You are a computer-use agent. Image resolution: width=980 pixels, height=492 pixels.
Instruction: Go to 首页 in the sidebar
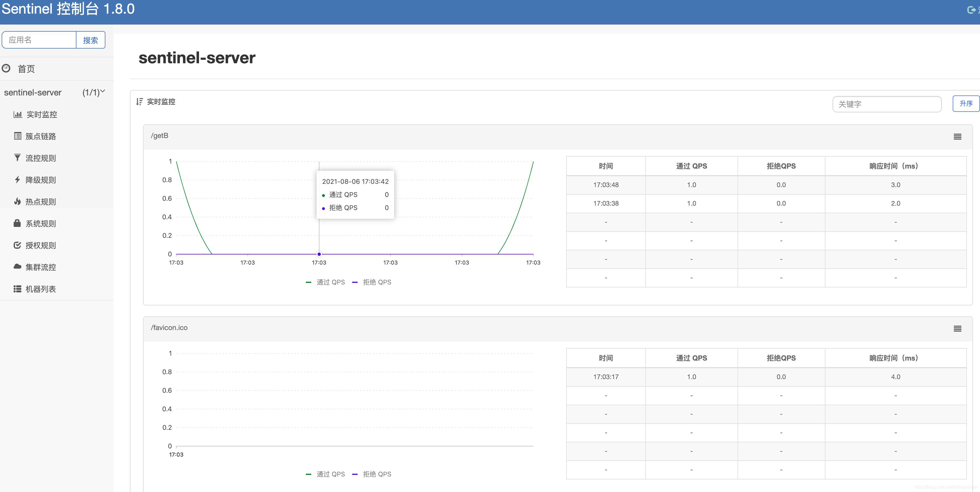tap(26, 69)
